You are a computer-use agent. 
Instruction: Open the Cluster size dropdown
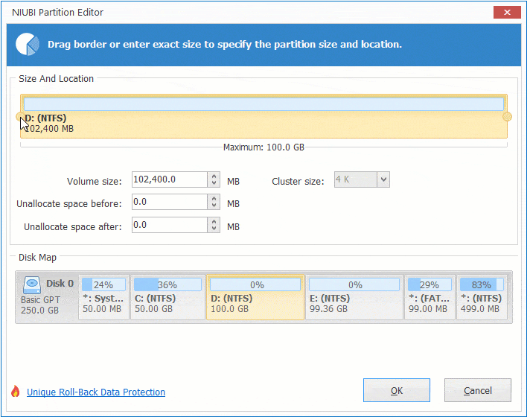383,179
